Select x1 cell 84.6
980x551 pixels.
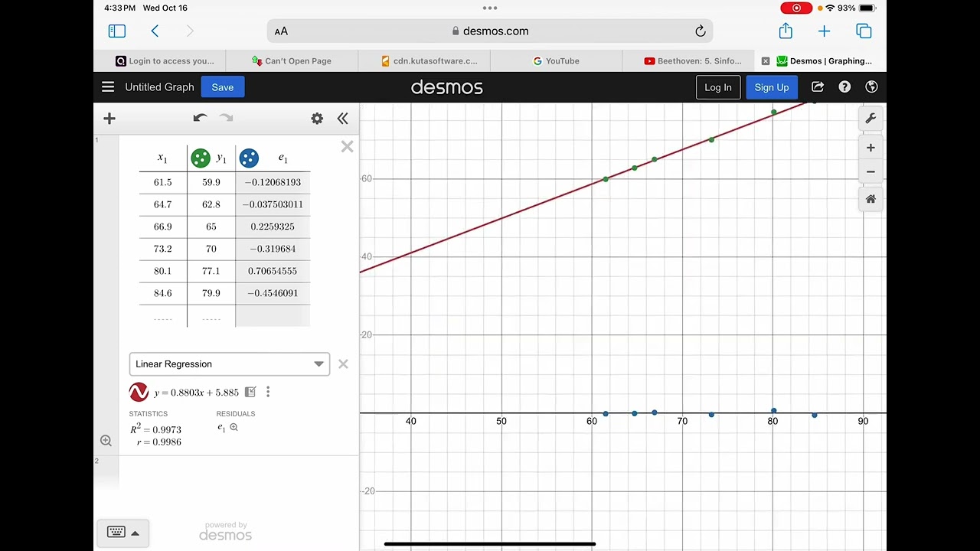click(x=163, y=293)
